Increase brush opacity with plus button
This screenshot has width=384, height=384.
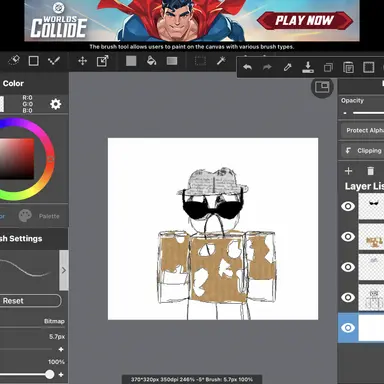[61, 375]
